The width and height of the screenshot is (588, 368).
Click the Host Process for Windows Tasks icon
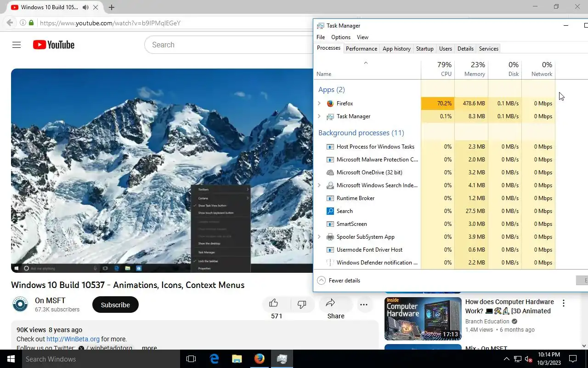click(x=330, y=147)
